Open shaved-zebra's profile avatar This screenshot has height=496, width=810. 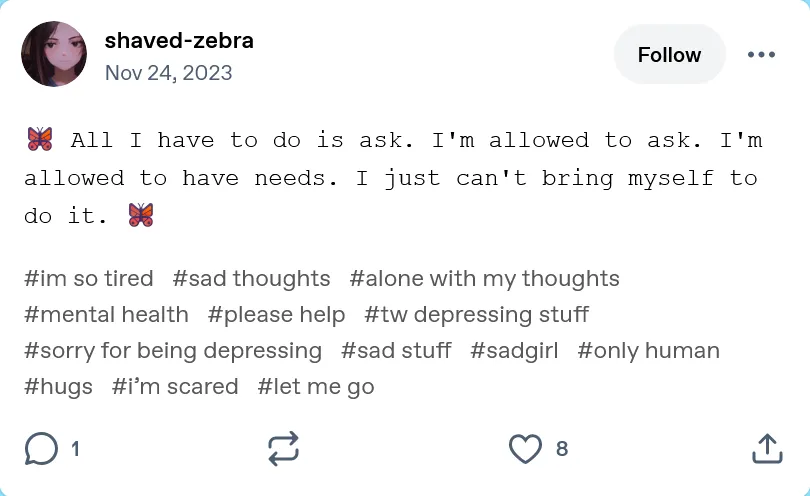[x=54, y=54]
